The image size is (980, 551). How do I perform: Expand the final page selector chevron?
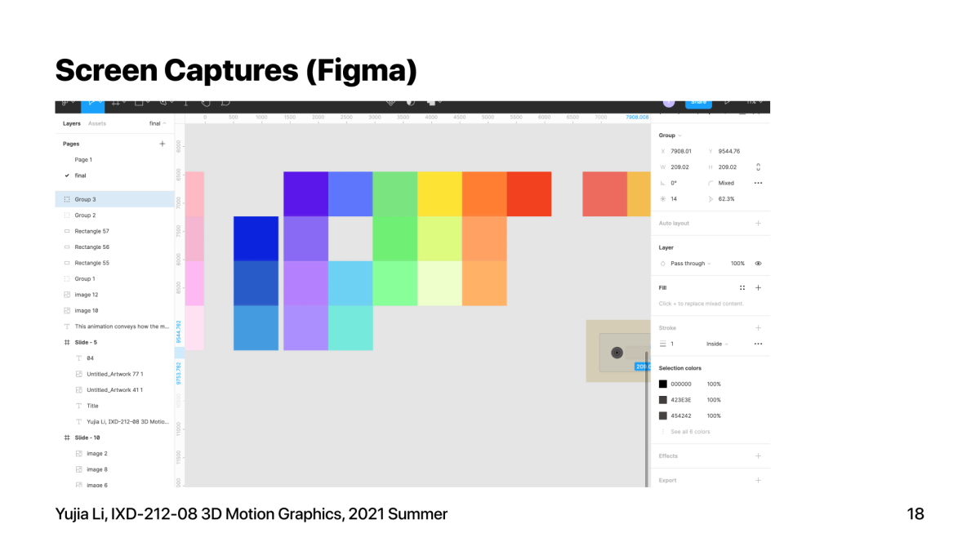click(x=164, y=123)
